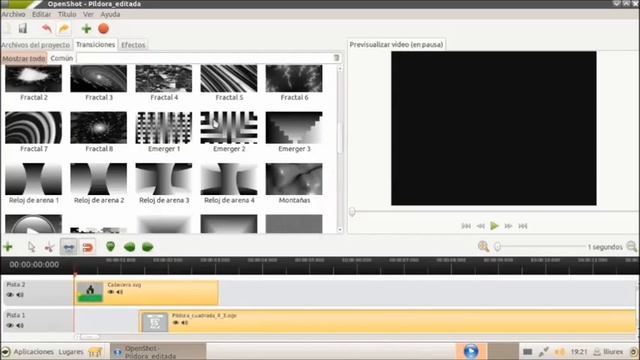Image resolution: width=640 pixels, height=360 pixels.
Task: Jump to previous marker
Action: coord(129,247)
